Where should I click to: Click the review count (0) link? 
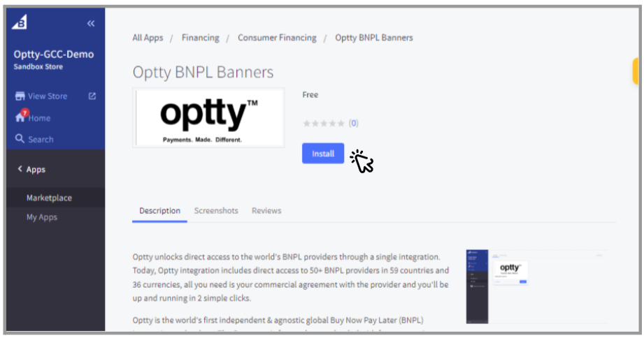pos(354,124)
